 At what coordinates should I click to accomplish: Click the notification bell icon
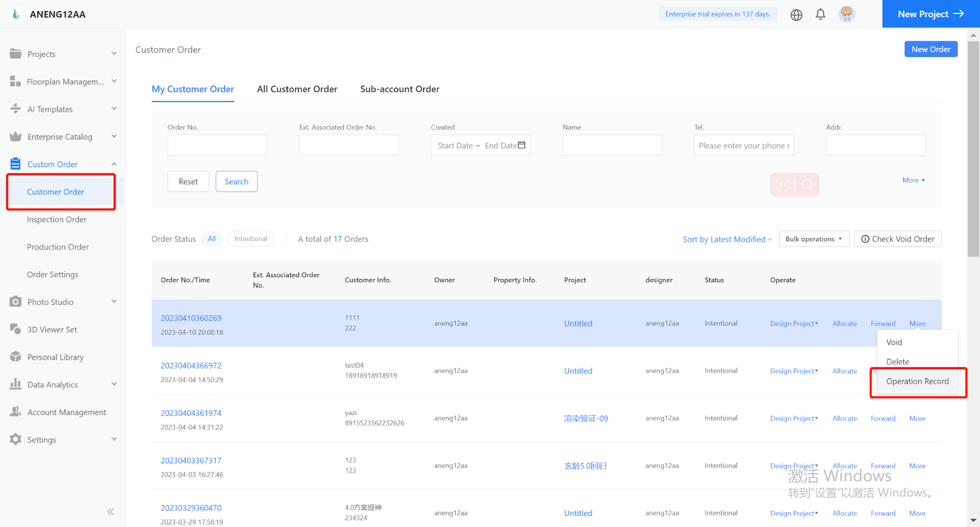[820, 14]
